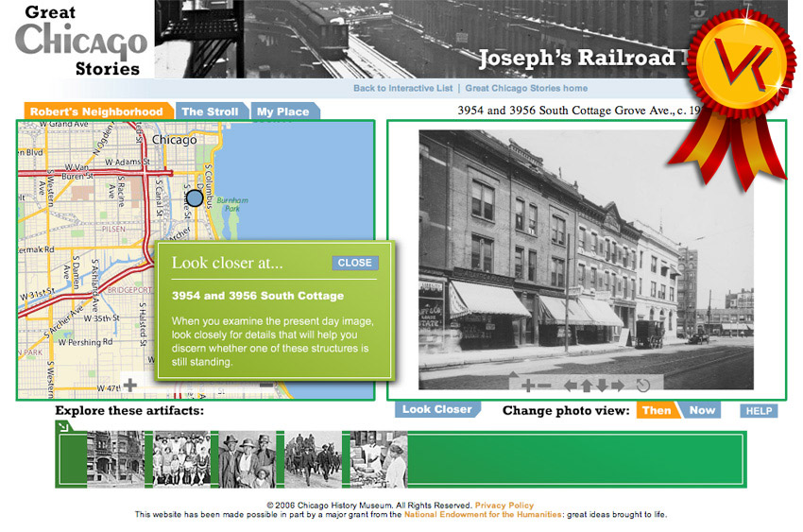The height and width of the screenshot is (532, 803).
Task: Open Great Chicago Stories home link
Action: coord(526,88)
